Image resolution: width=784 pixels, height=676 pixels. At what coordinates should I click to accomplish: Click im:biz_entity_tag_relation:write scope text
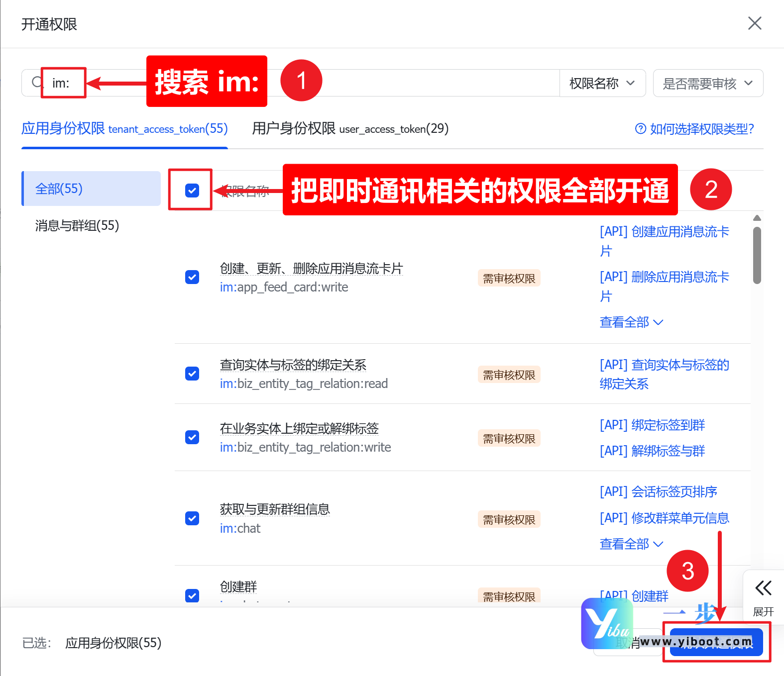306,448
